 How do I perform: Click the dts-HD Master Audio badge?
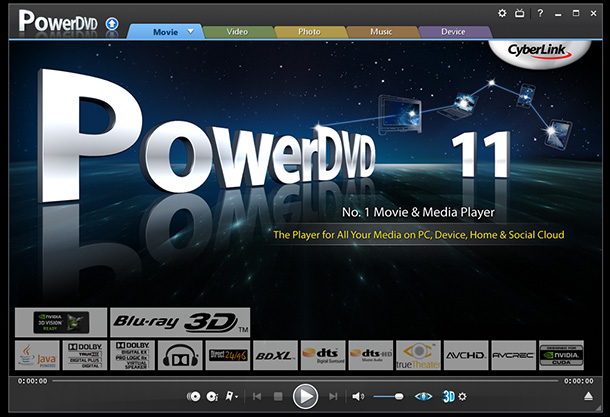pyautogui.click(x=371, y=356)
